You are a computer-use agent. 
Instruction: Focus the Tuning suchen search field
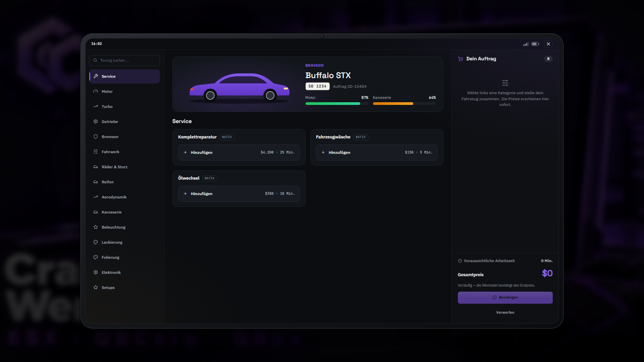tap(124, 60)
